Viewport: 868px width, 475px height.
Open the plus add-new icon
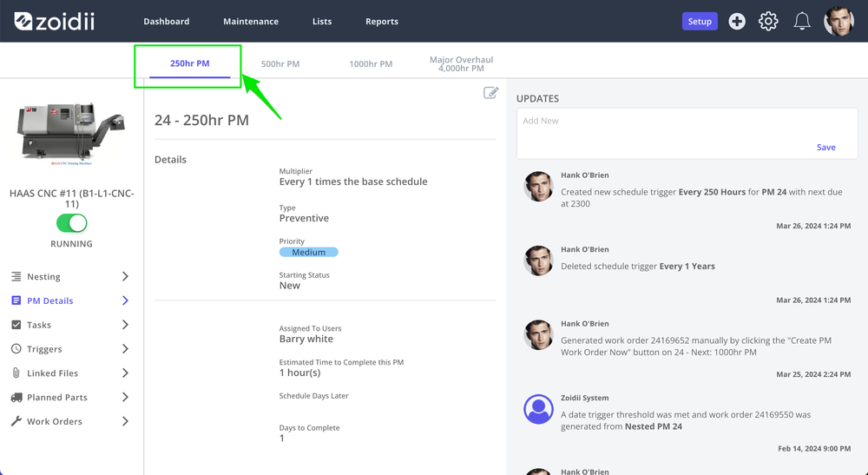pyautogui.click(x=737, y=21)
